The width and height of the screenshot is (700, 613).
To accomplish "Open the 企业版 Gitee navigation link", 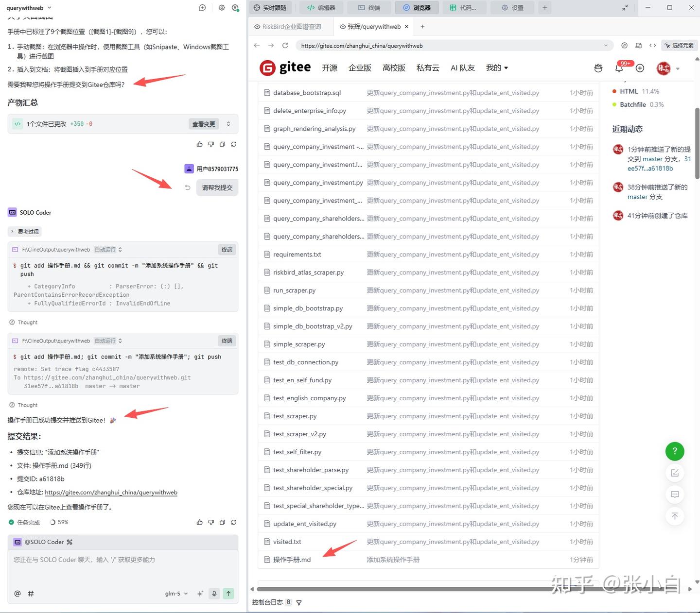I will pos(360,68).
